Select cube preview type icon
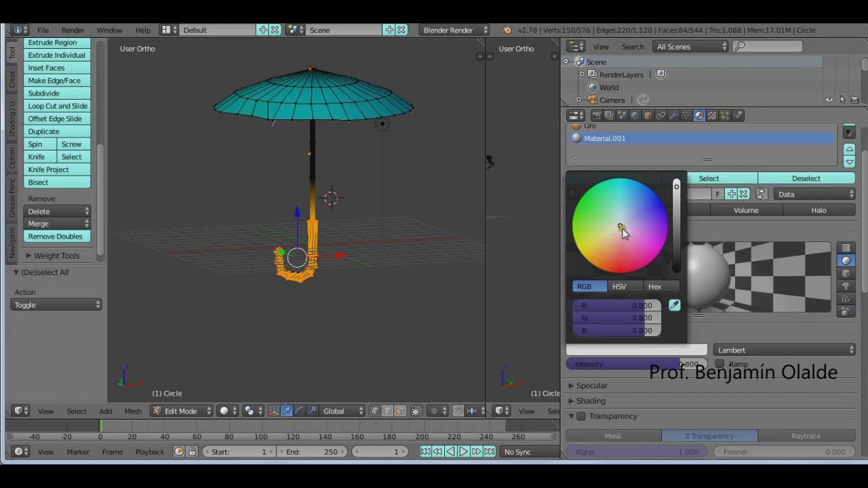 (846, 274)
